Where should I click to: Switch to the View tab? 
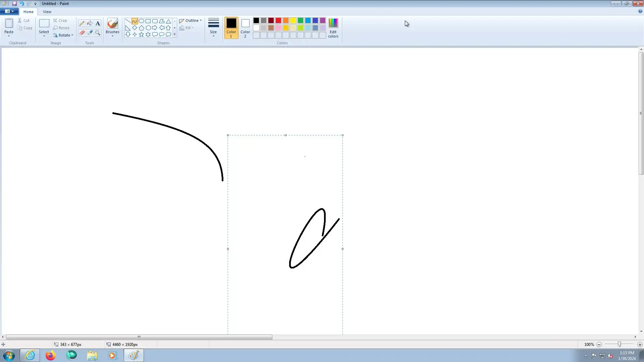(47, 12)
